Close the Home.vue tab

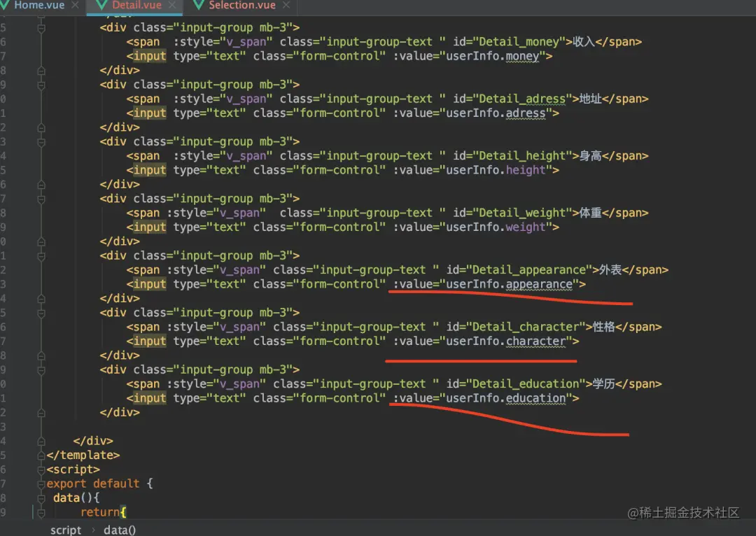pos(75,6)
